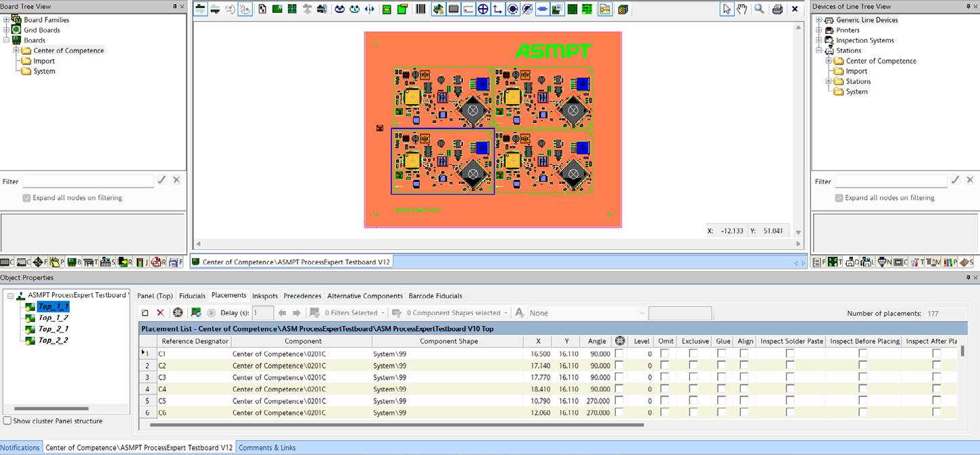
Task: Activate the hand pan tool
Action: click(x=742, y=9)
